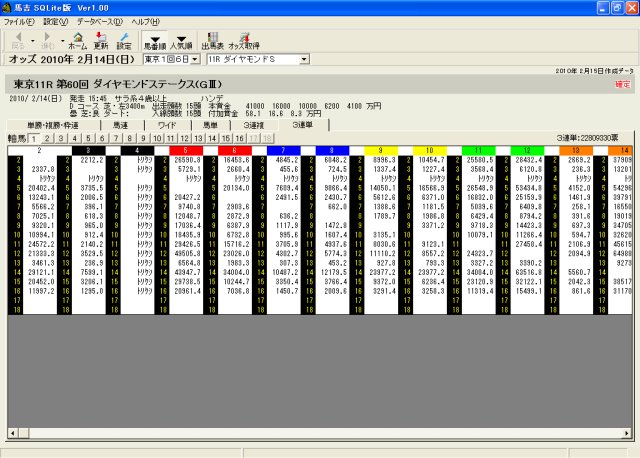Click the 確定 status label

[622, 84]
